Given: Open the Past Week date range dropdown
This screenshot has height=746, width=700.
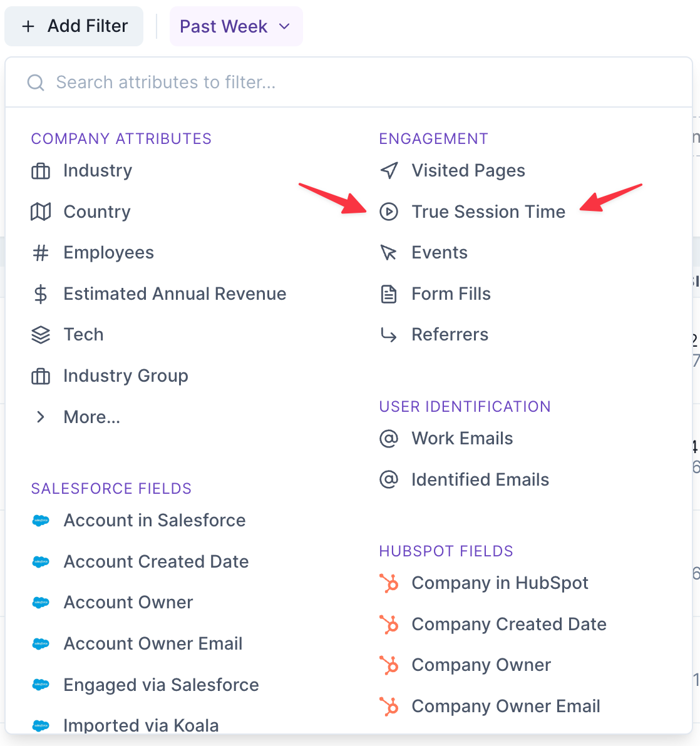Looking at the screenshot, I should click(x=235, y=26).
